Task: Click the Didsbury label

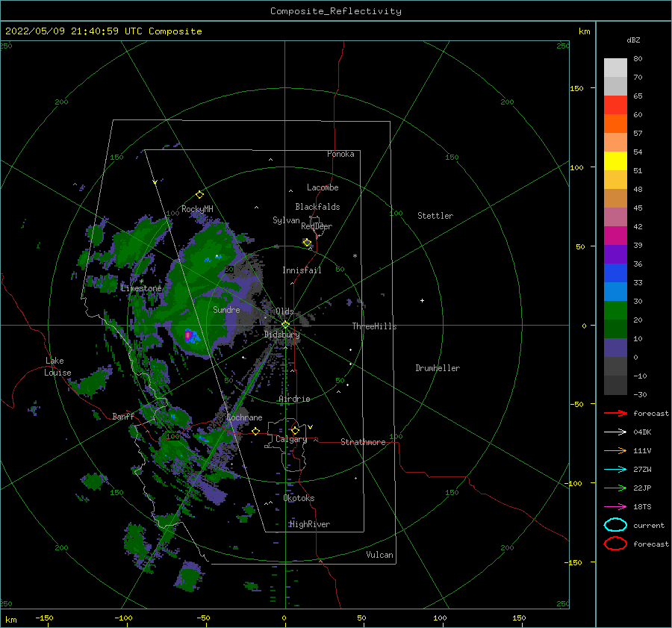Action: 281,335
